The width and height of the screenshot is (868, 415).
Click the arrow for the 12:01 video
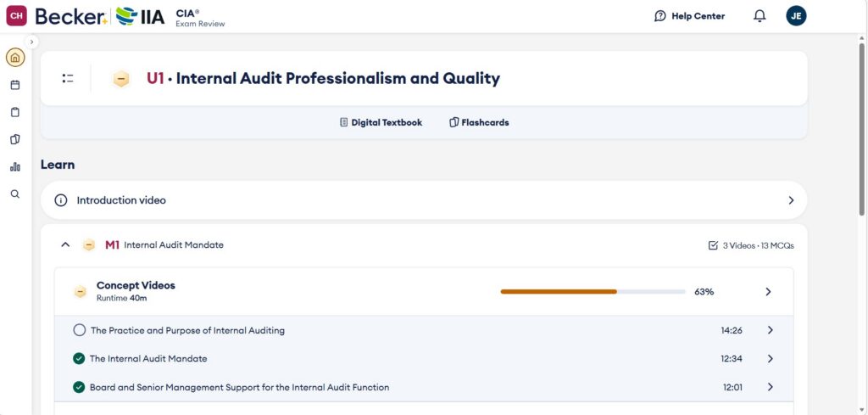click(x=770, y=387)
